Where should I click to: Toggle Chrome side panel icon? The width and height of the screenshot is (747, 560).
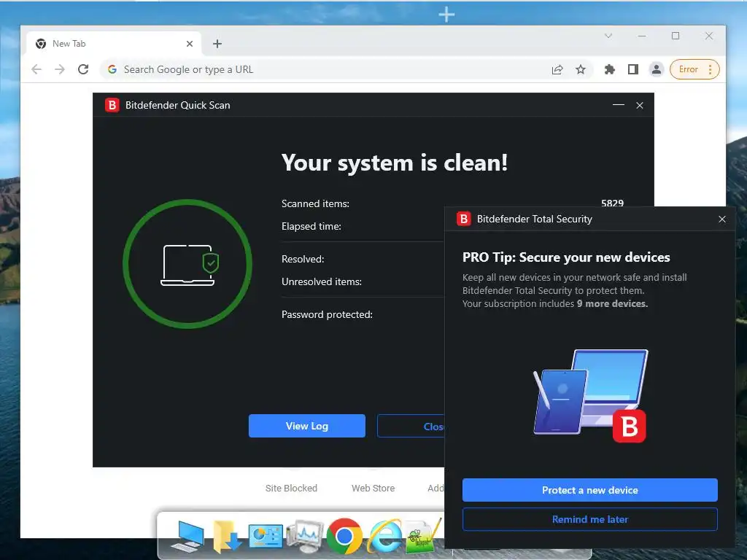click(632, 69)
